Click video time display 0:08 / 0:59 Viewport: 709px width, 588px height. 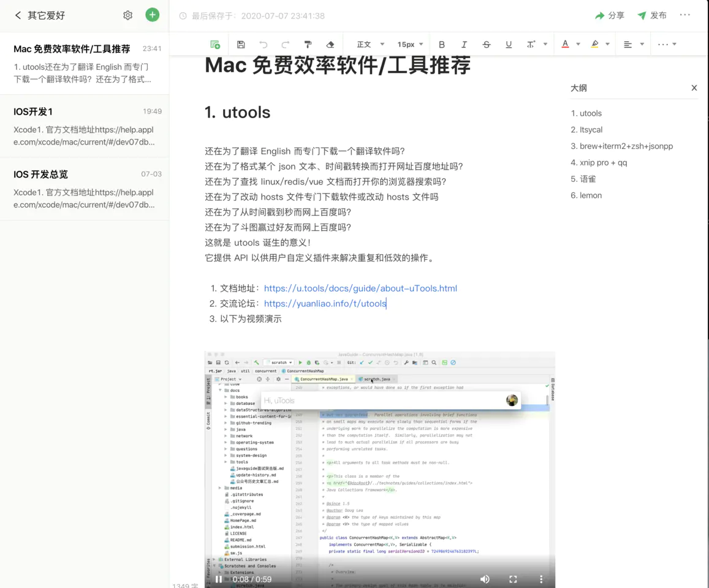click(x=252, y=579)
